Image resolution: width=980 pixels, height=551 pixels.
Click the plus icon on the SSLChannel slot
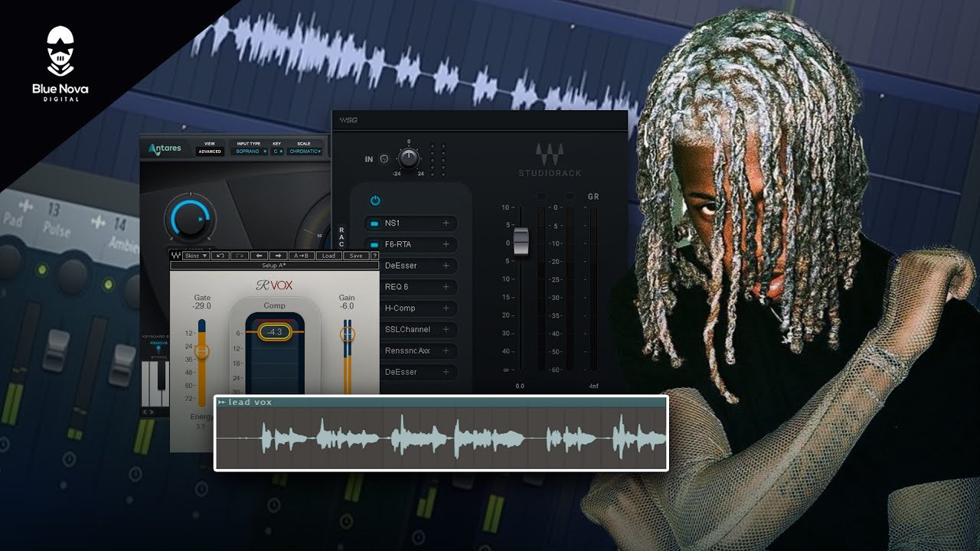tap(446, 329)
